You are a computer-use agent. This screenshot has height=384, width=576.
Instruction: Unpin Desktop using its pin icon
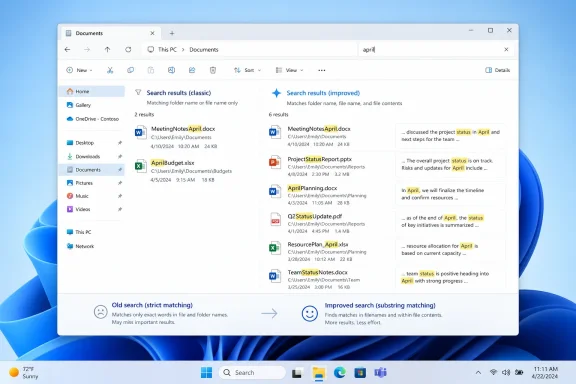click(120, 143)
